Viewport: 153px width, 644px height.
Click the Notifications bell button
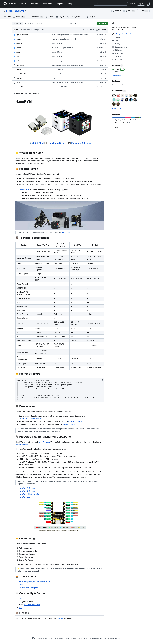pyautogui.click(x=117, y=11)
